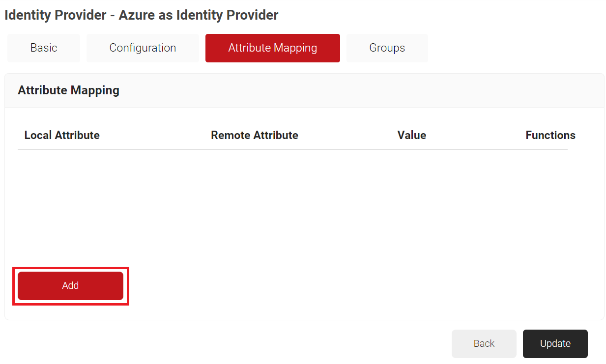This screenshot has height=364, width=606.
Task: Click 'Azure as Identity Provider' title text
Action: point(198,15)
